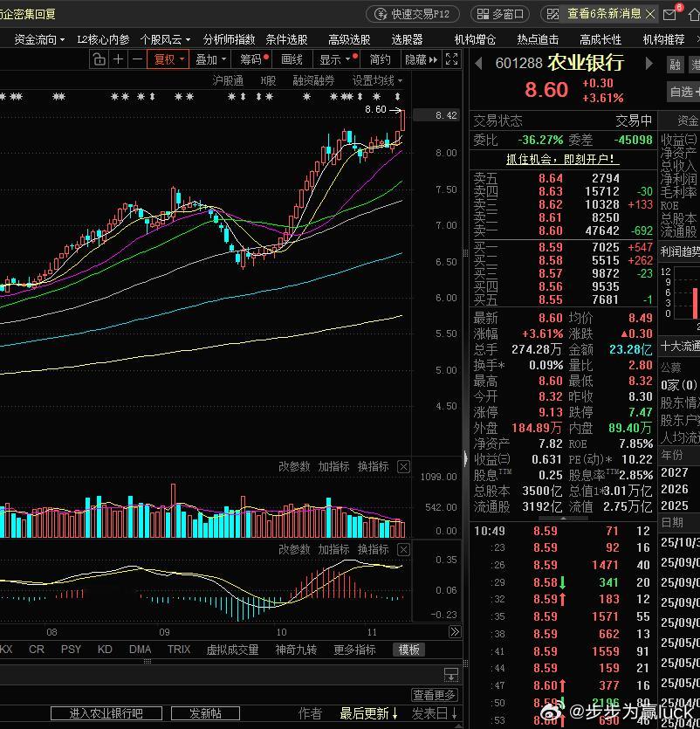Go to home via house icon
700x729 pixels.
click(694, 15)
